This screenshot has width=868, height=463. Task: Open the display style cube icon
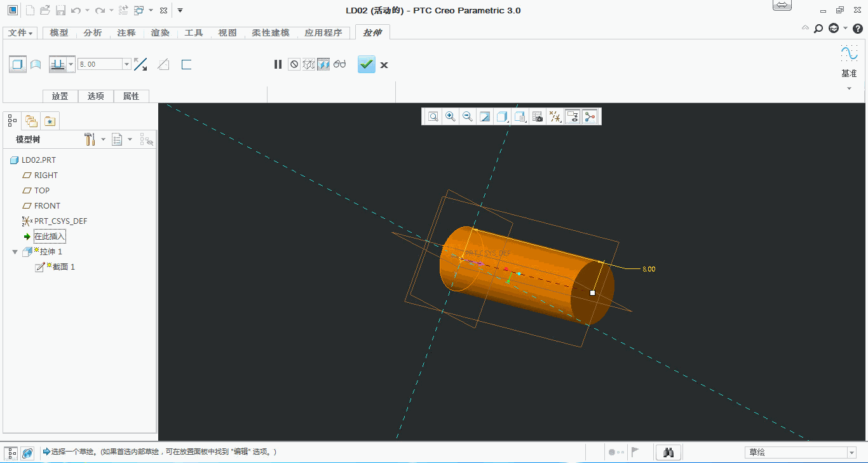[x=503, y=116]
